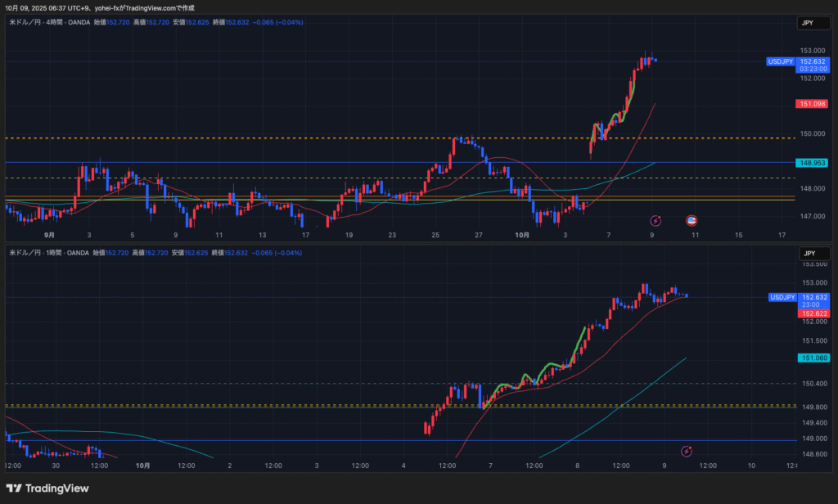
Task: Open JPY currency selector on 4-hour chart
Action: [x=807, y=24]
